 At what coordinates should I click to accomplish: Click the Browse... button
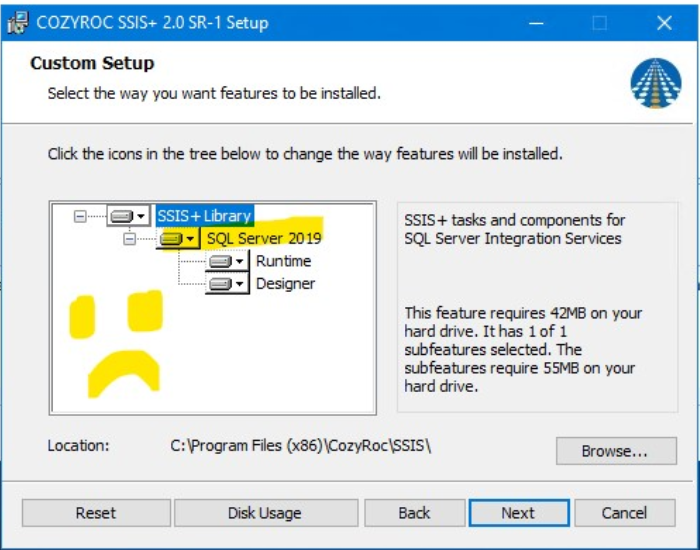click(x=616, y=451)
